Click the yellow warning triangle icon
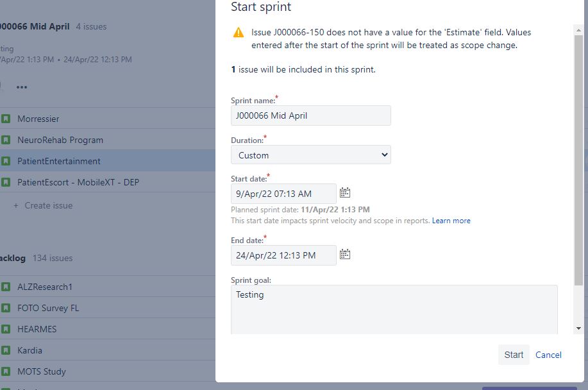588x390 pixels. (239, 33)
